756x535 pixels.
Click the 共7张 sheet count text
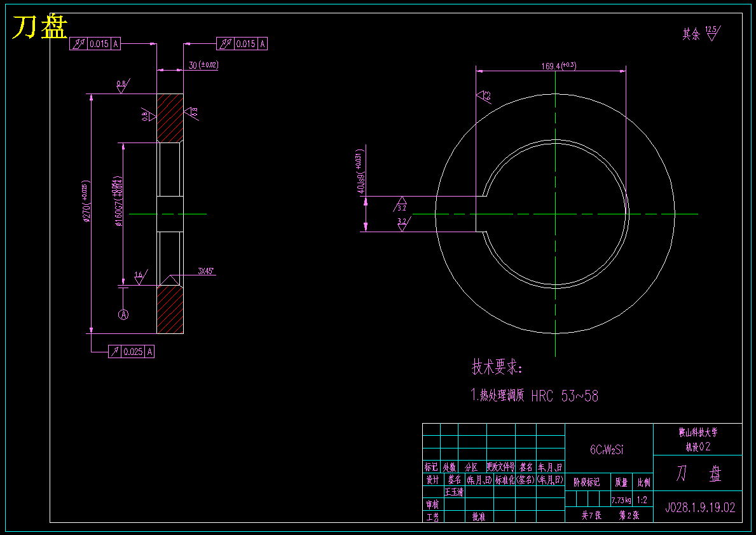[x=591, y=515]
